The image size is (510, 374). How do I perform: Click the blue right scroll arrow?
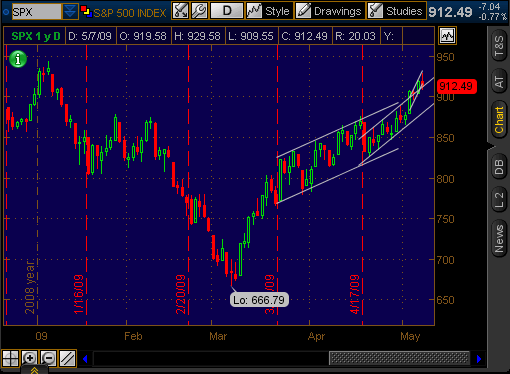(x=479, y=359)
